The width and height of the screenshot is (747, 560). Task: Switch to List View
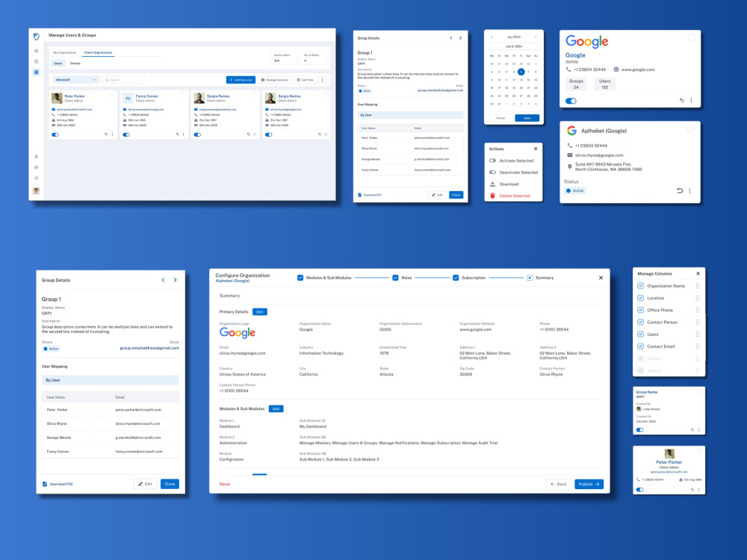(x=305, y=80)
